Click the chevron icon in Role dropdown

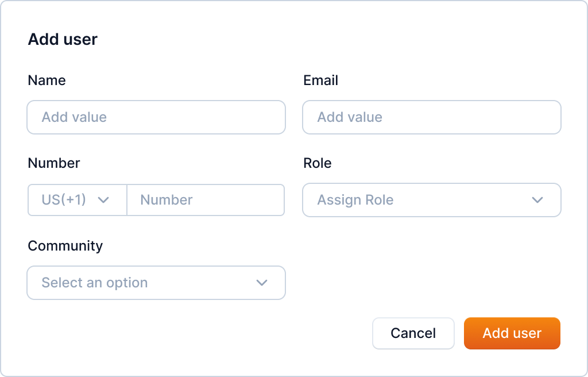(x=537, y=200)
